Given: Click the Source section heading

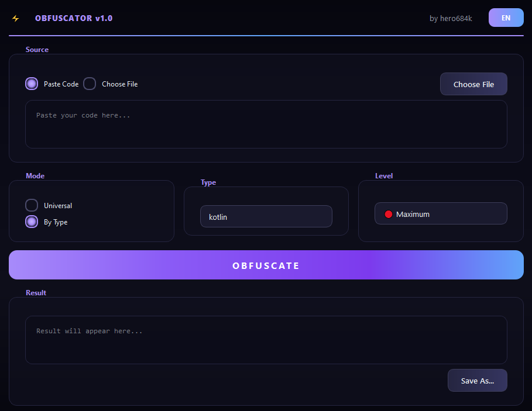Looking at the screenshot, I should point(37,50).
